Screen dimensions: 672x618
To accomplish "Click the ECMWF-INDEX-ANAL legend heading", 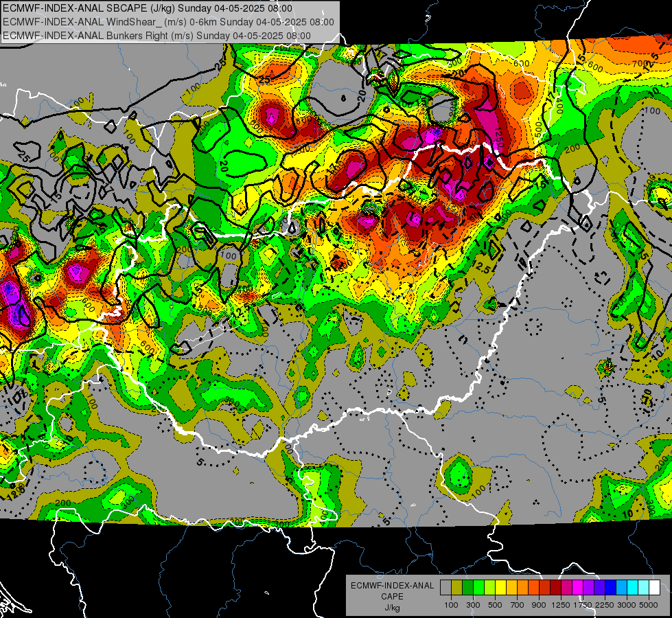I will 392,586.
